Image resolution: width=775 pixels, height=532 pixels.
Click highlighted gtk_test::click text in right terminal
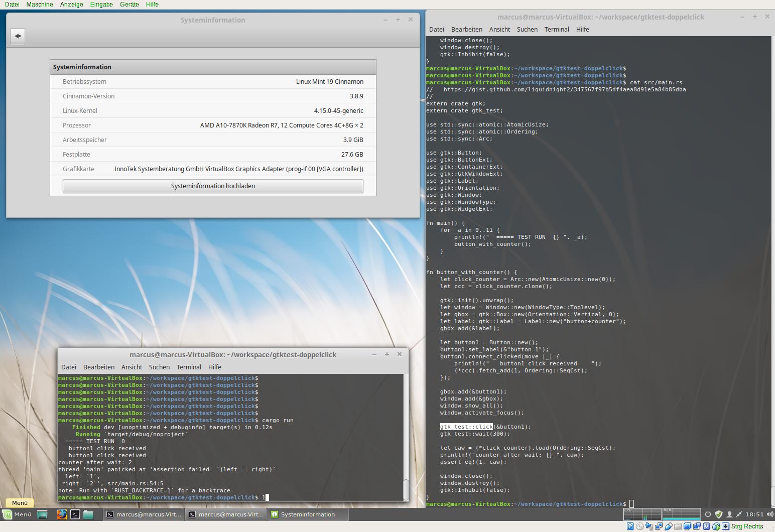pyautogui.click(x=467, y=427)
